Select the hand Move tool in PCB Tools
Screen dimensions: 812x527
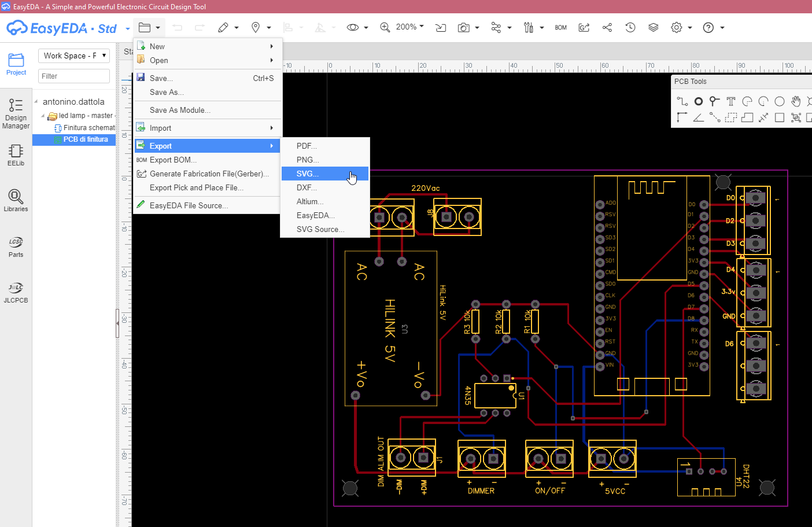coord(796,102)
